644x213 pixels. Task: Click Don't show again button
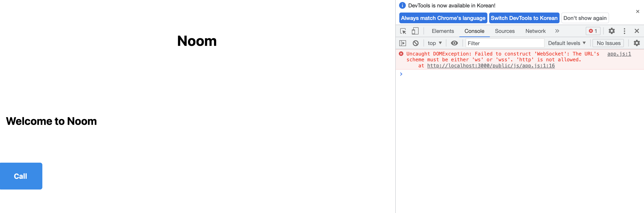585,18
